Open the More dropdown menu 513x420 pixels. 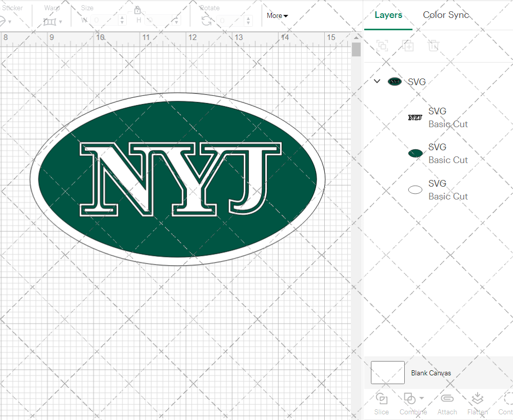(277, 16)
